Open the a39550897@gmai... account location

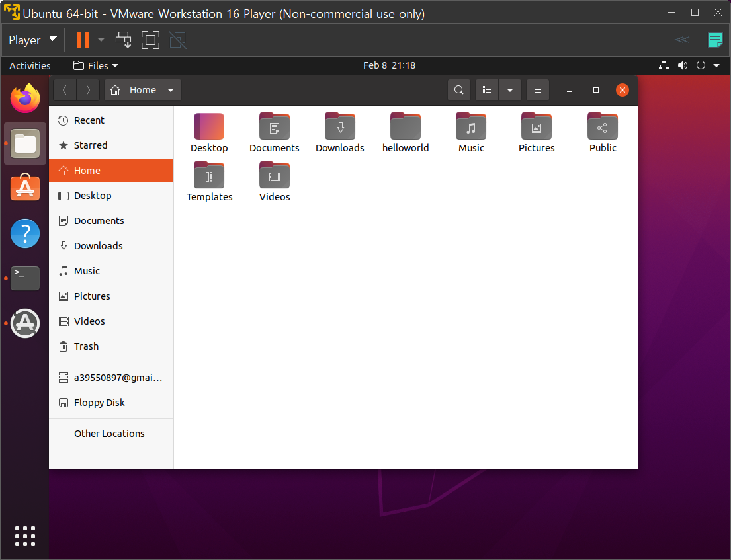coord(111,378)
